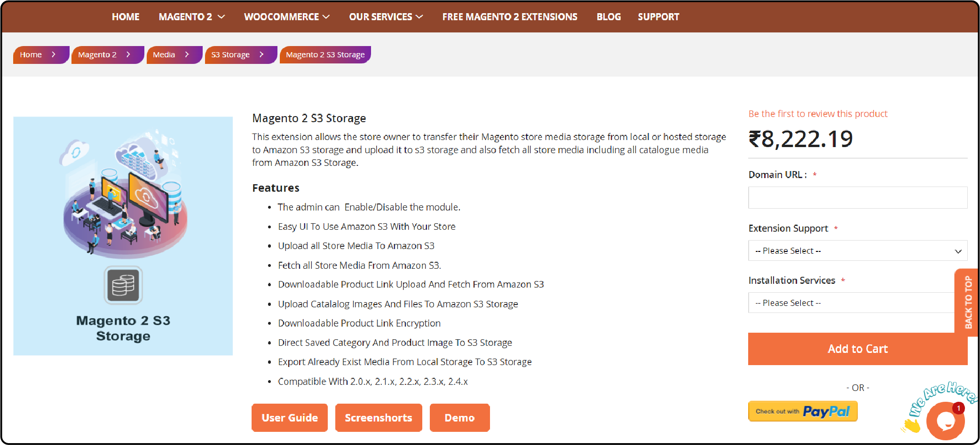Expand the OUR SERVICES navigation menu
This screenshot has width=980, height=445.
coord(386,17)
